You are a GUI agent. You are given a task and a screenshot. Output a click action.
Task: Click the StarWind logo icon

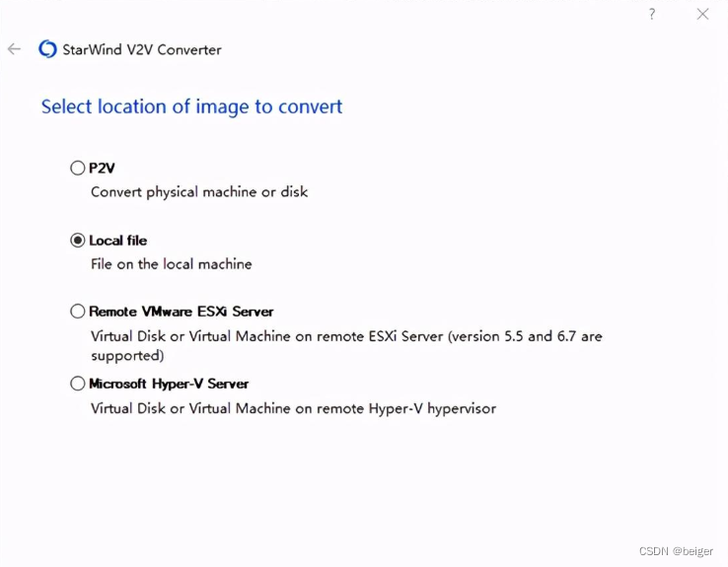[x=47, y=49]
